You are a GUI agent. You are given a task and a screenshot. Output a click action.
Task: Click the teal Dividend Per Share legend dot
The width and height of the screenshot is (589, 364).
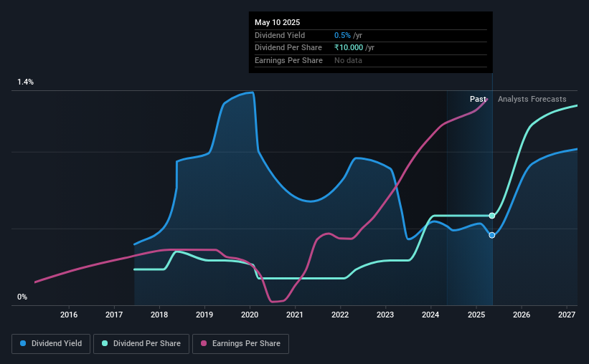pos(105,343)
